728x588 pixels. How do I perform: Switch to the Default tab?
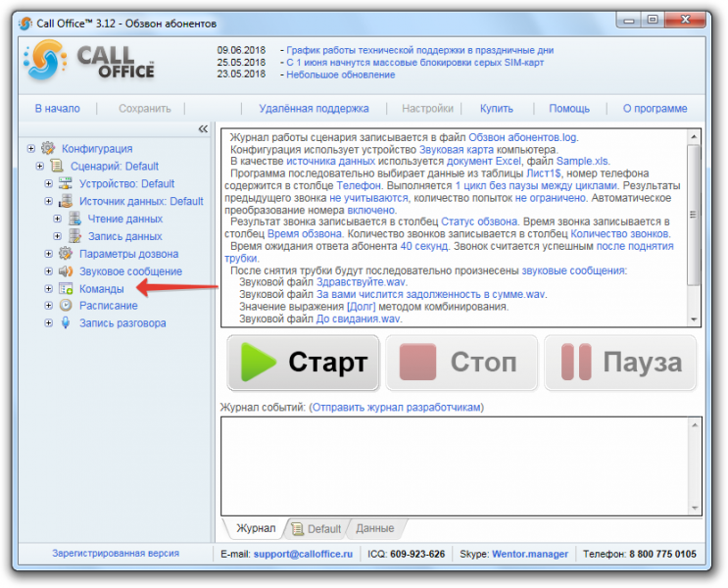point(317,529)
